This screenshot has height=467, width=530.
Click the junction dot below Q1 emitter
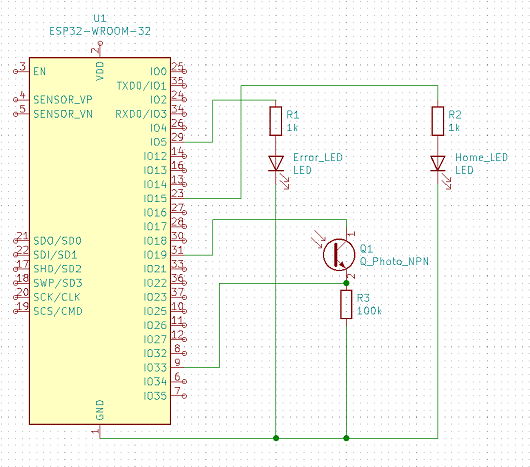point(346,283)
